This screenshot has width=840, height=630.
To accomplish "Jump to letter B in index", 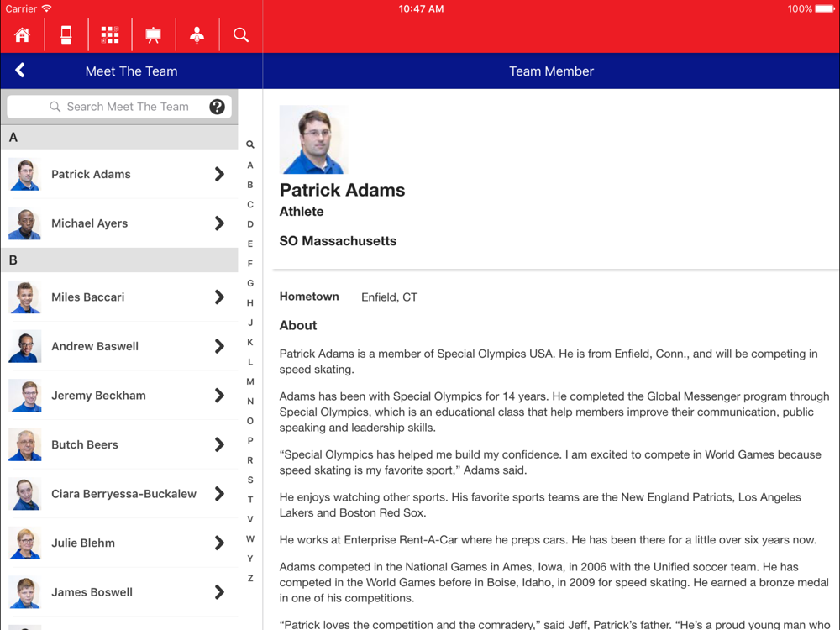I will pyautogui.click(x=250, y=185).
